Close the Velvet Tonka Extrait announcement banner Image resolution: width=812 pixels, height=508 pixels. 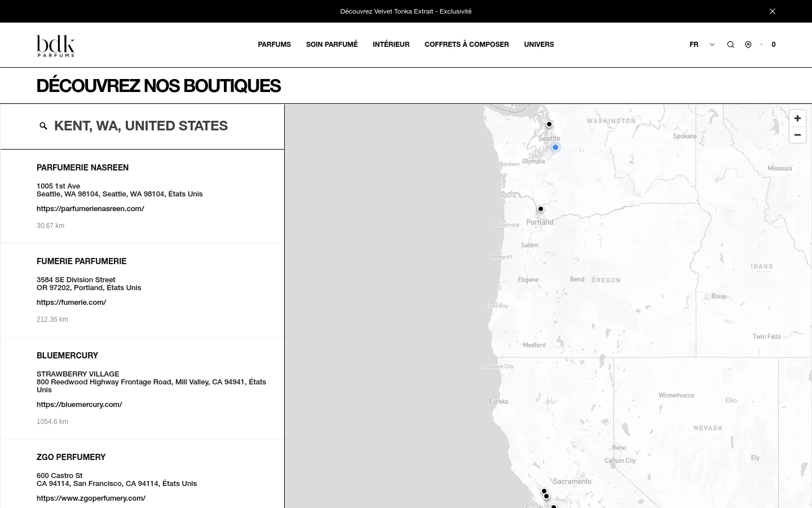773,11
